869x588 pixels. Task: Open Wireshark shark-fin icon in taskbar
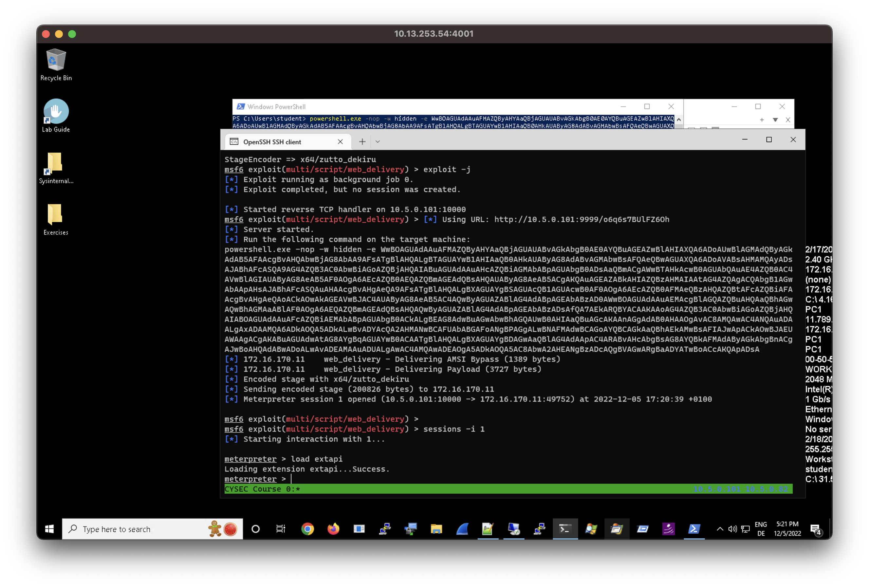pos(462,529)
